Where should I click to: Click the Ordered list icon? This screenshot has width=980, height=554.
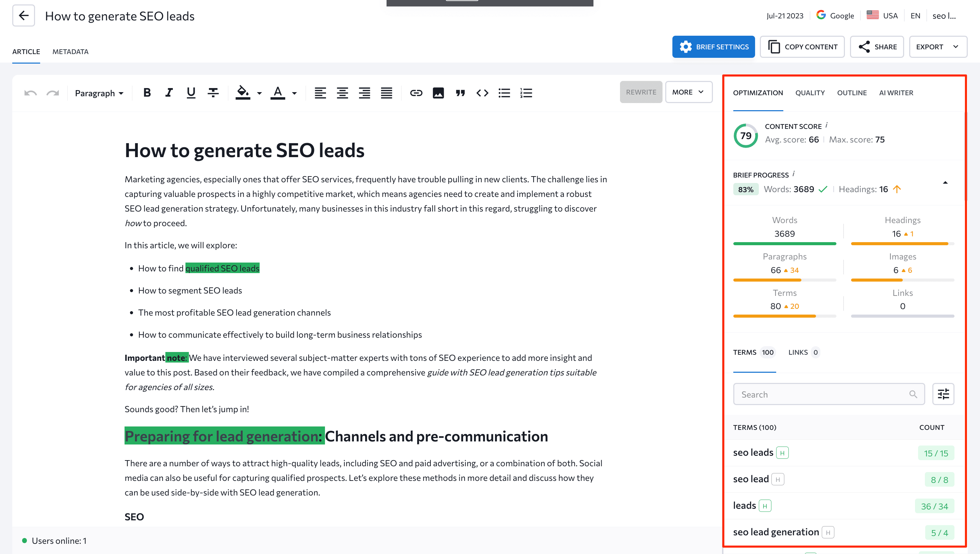[x=526, y=92]
